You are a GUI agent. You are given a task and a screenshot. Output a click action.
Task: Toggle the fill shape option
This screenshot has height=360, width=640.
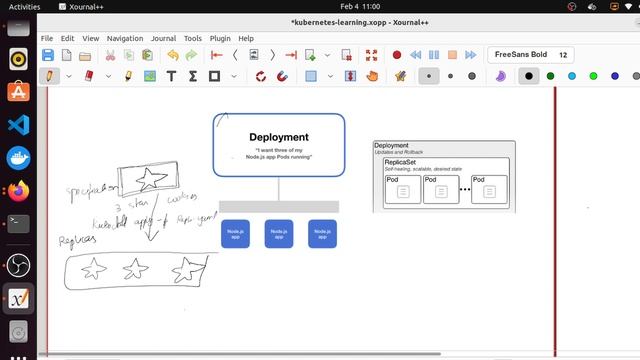[500, 76]
